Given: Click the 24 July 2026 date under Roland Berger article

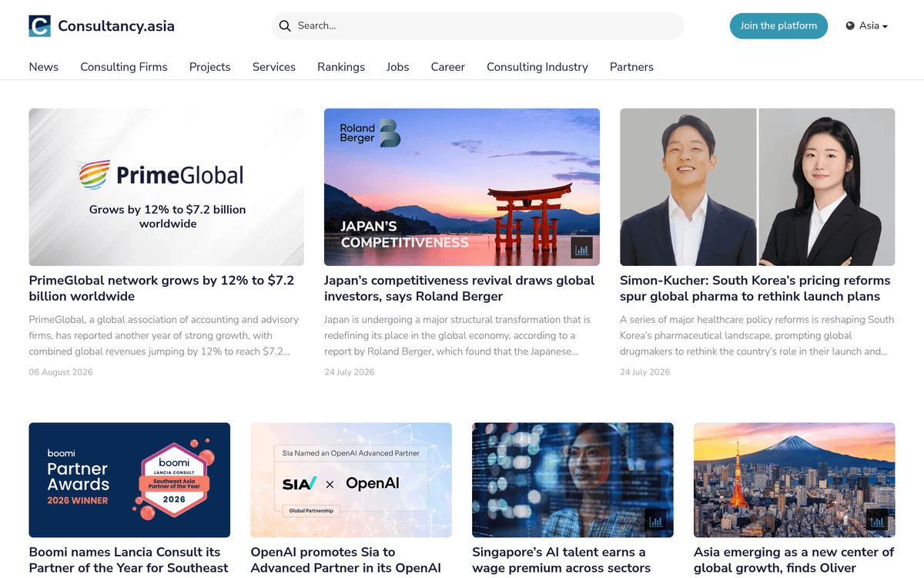Looking at the screenshot, I should 350,372.
